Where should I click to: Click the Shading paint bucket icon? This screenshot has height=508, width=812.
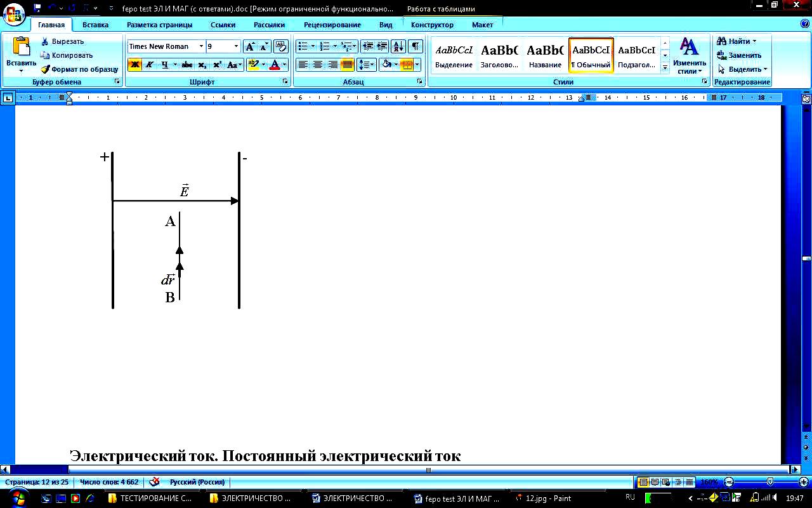click(x=386, y=65)
